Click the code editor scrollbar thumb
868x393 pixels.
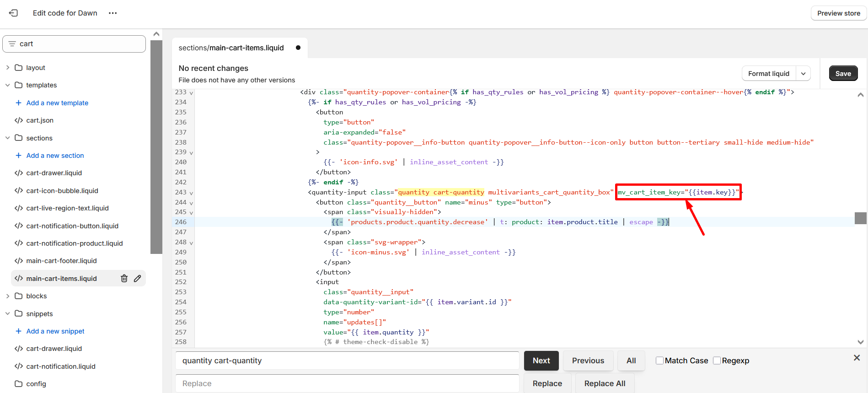tap(861, 218)
